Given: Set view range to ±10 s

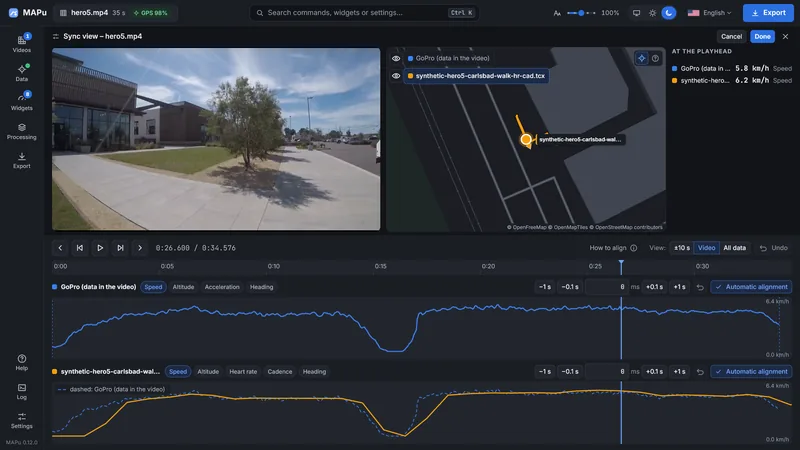Looking at the screenshot, I should click(682, 248).
